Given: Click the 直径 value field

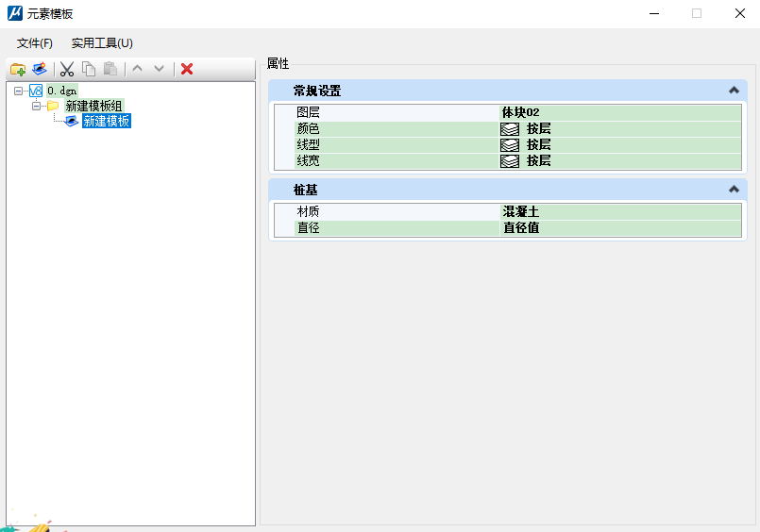Looking at the screenshot, I should tap(619, 227).
